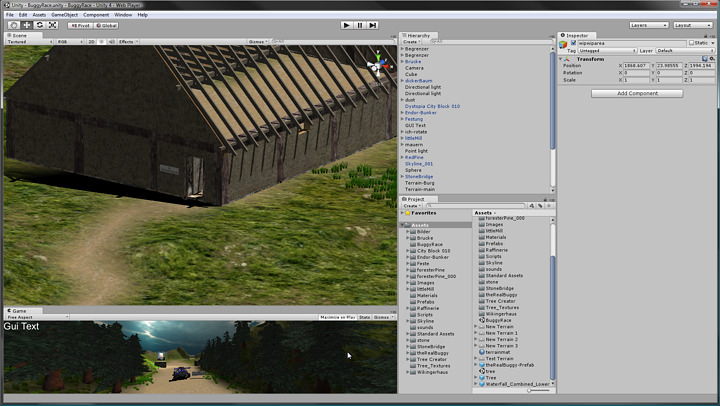Expand the Brucke hierarchy item

(x=402, y=62)
